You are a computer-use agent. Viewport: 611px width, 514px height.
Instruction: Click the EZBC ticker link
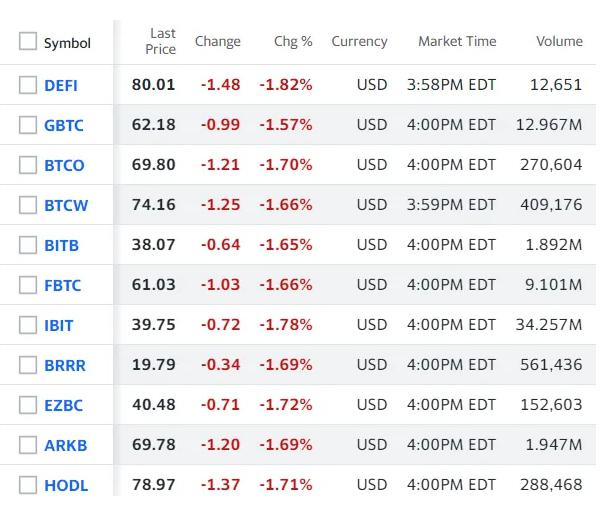tap(64, 405)
